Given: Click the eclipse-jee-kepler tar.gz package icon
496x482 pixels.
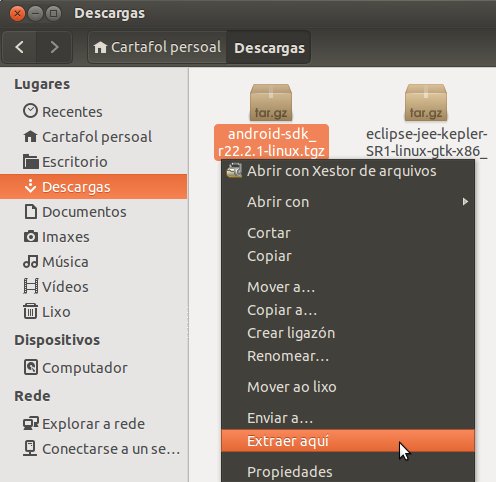Looking at the screenshot, I should coord(426,103).
